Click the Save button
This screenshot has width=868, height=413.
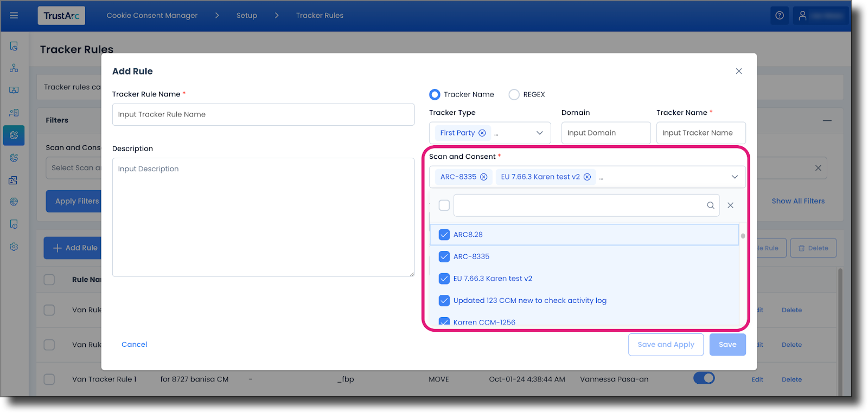(727, 345)
